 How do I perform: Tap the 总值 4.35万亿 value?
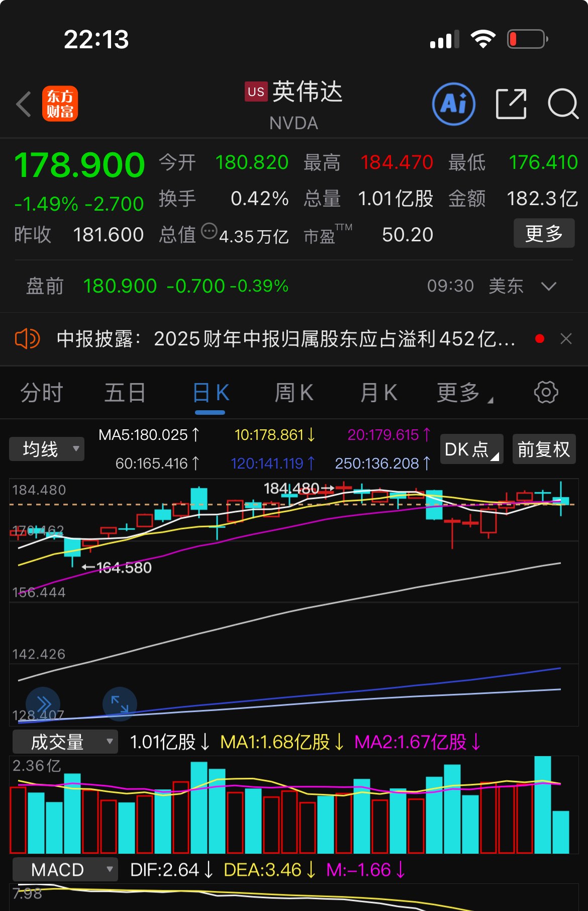[254, 236]
